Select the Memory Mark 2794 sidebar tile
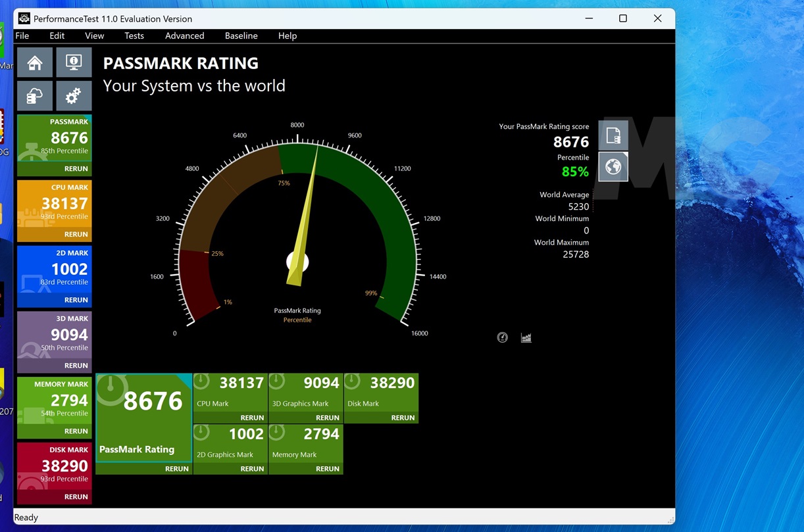The image size is (804, 532). (54, 400)
